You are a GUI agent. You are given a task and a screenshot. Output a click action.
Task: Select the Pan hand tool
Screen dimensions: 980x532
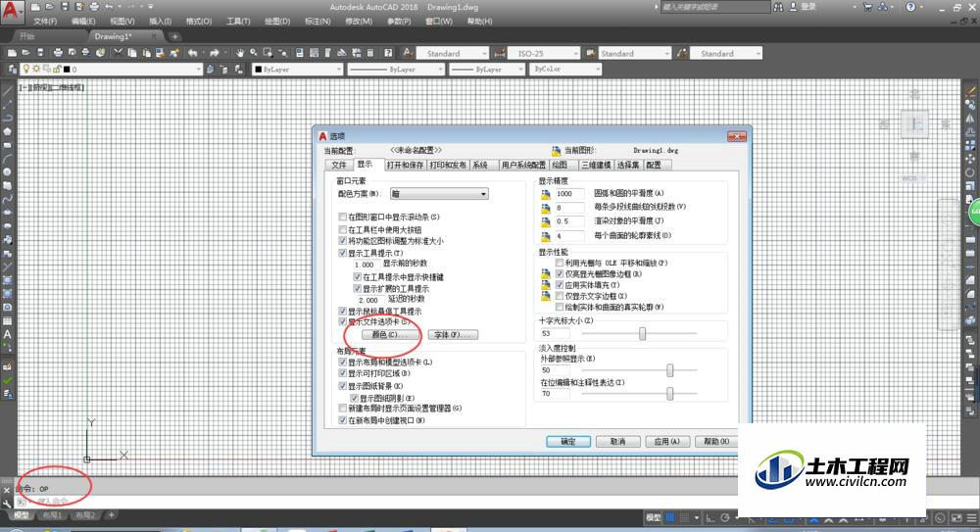pos(240,53)
